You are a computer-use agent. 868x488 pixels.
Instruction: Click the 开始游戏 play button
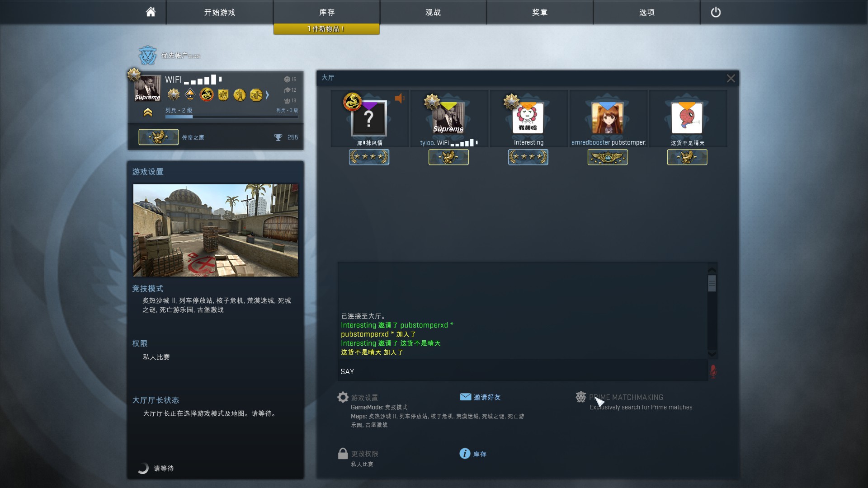220,12
